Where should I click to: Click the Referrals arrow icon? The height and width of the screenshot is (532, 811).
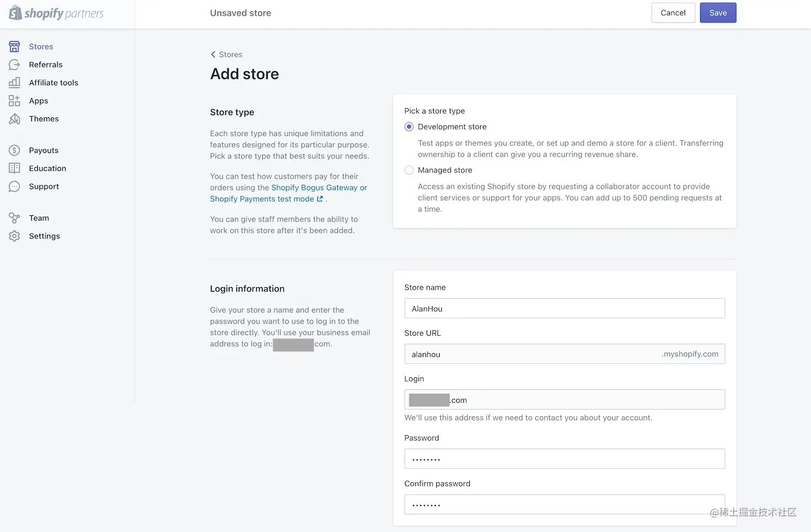pos(15,65)
